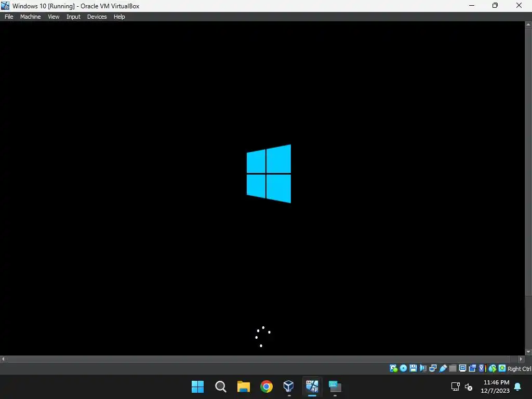532x399 pixels.
Task: Select the running VirtualBox VM taskbar icon
Action: pos(312,387)
